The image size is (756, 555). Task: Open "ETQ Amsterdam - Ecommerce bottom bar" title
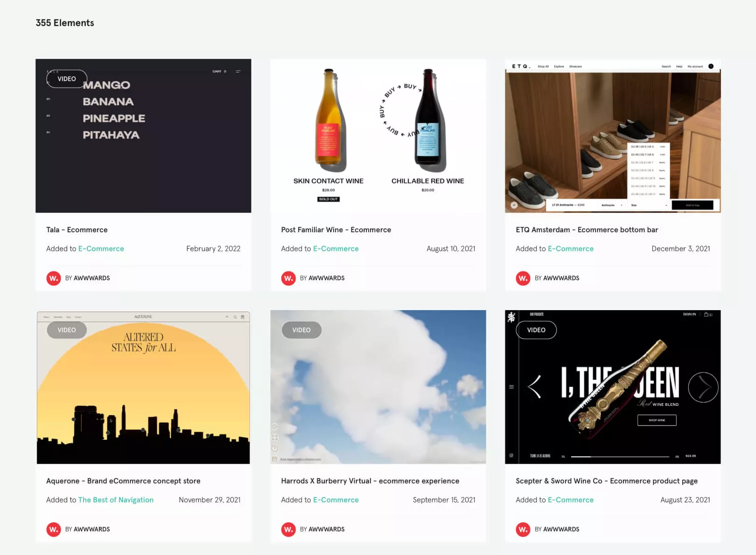point(587,229)
